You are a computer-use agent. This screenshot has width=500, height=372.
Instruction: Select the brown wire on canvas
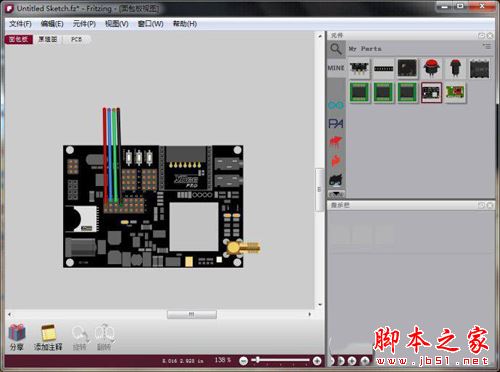pos(119,155)
